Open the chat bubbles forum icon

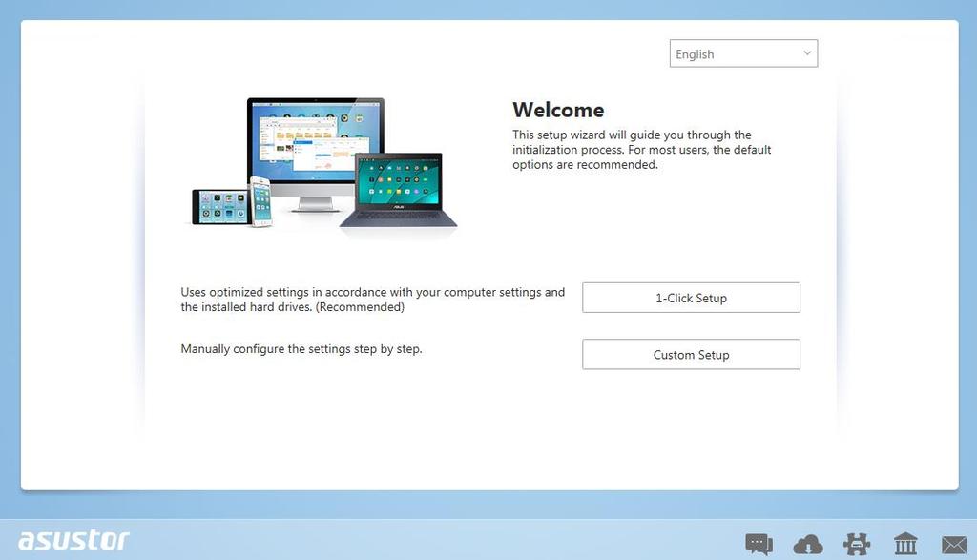coord(759,544)
